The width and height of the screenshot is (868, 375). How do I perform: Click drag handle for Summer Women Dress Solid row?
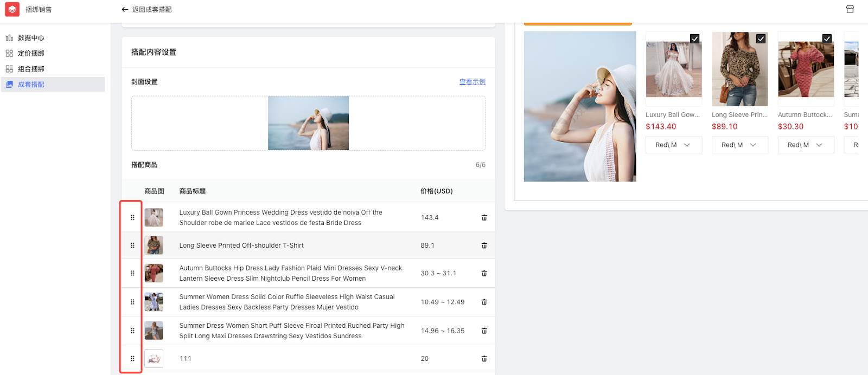coord(132,302)
